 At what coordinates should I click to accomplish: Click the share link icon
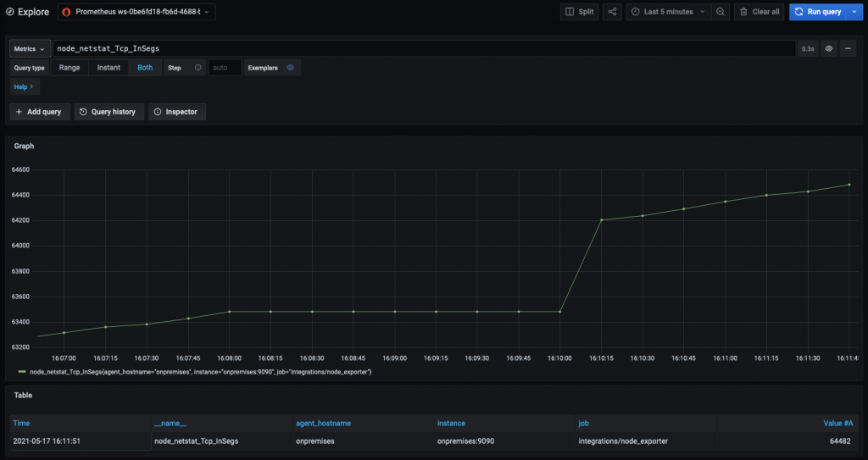(613, 12)
